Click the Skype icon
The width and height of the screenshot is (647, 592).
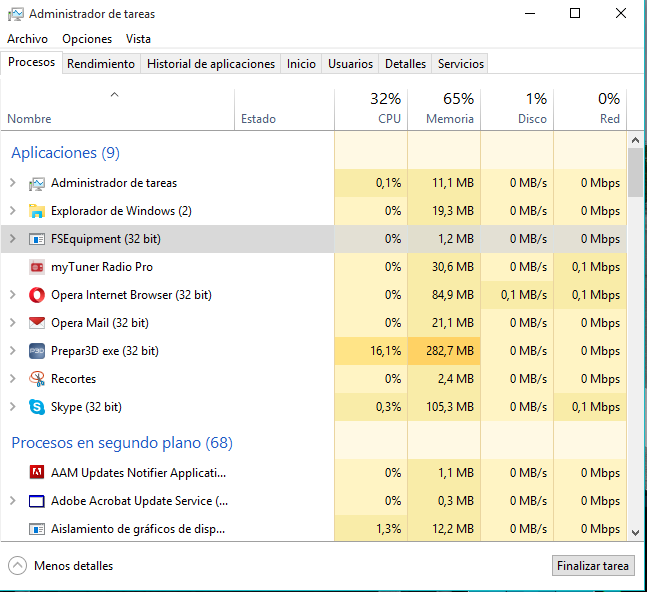click(x=37, y=407)
